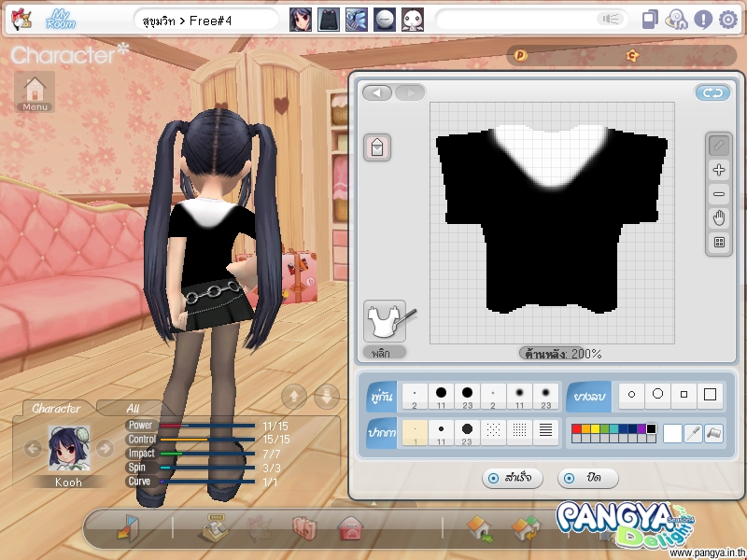Select the pencil draw tool

tap(719, 146)
